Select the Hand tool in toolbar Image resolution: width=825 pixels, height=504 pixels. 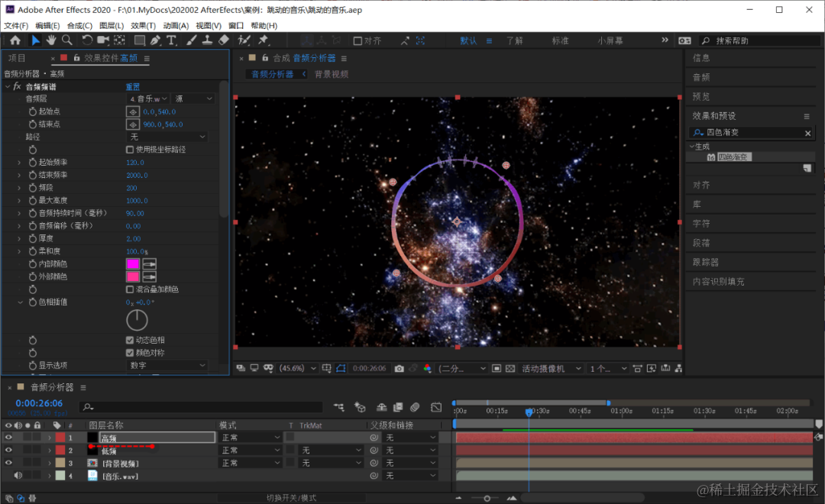click(x=51, y=40)
